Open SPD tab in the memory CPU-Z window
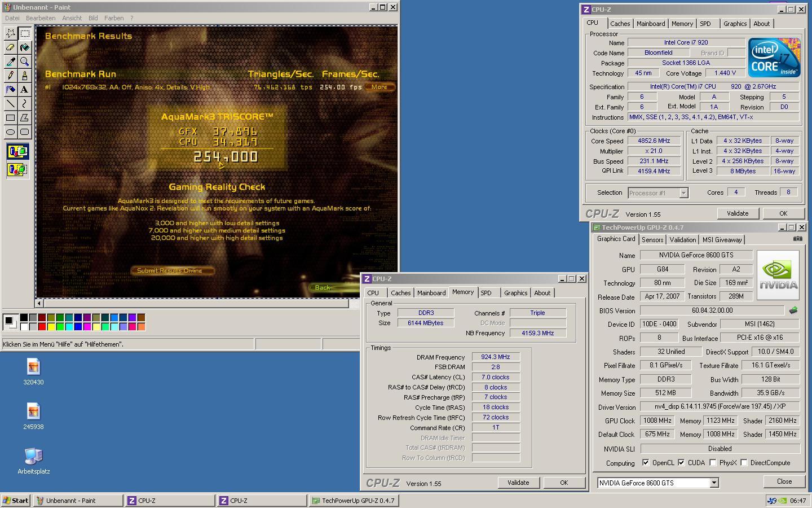 click(x=486, y=293)
